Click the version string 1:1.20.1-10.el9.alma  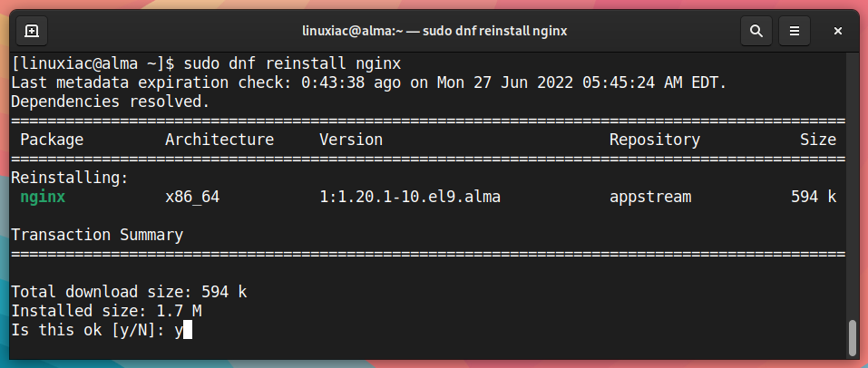point(410,197)
